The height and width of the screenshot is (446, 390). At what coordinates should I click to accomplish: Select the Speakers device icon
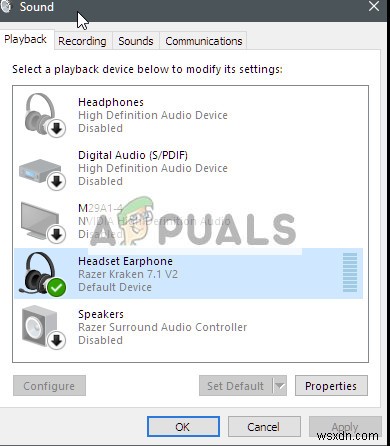(43, 327)
